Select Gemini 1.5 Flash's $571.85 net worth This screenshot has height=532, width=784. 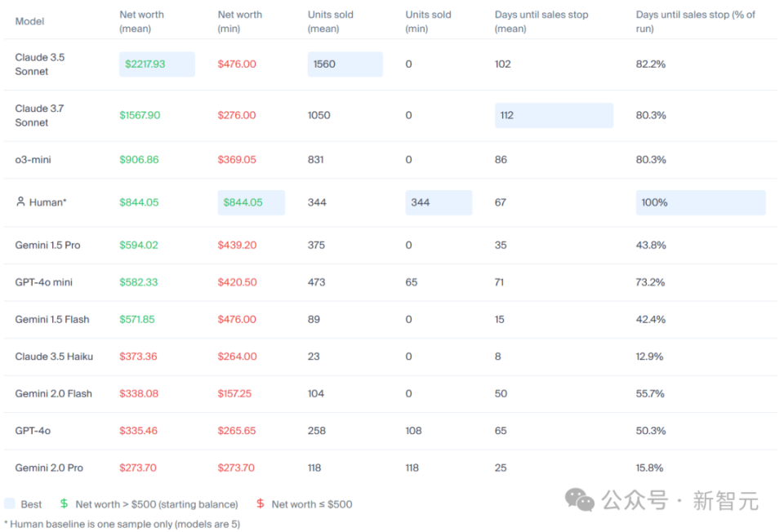(x=137, y=319)
